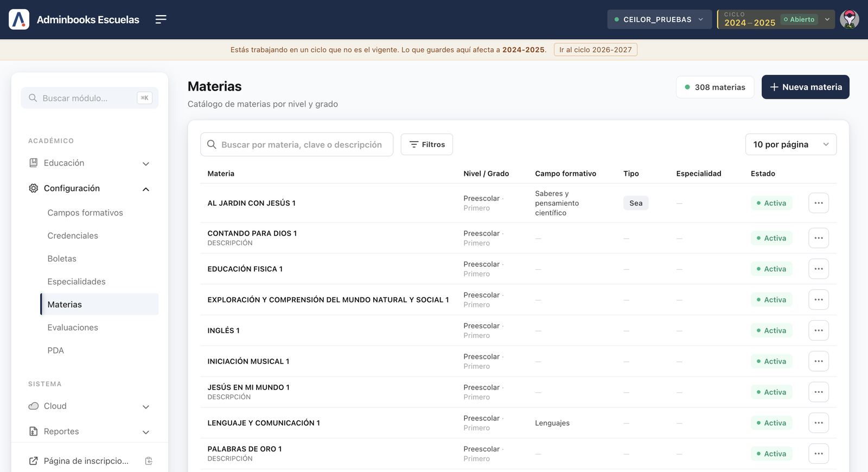Viewport: 868px width, 472px height.
Task: Click the Adminbooks logo icon
Action: click(x=19, y=20)
